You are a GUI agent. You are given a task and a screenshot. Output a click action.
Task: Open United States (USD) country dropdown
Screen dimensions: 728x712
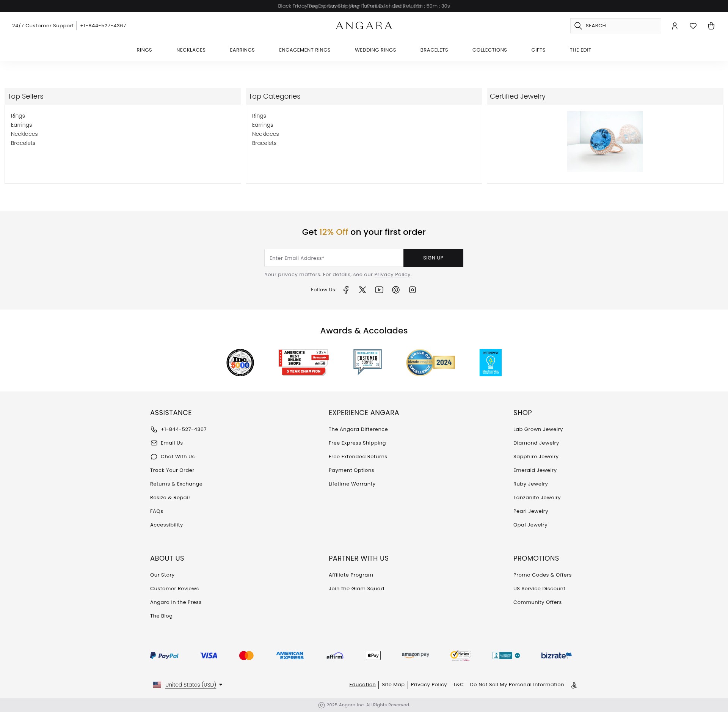188,685
